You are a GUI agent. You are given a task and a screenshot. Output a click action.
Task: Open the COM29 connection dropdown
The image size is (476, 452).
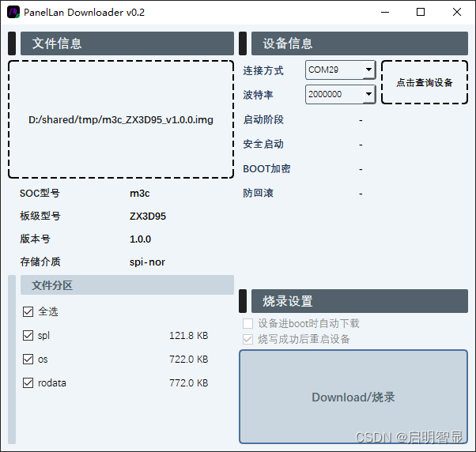340,70
